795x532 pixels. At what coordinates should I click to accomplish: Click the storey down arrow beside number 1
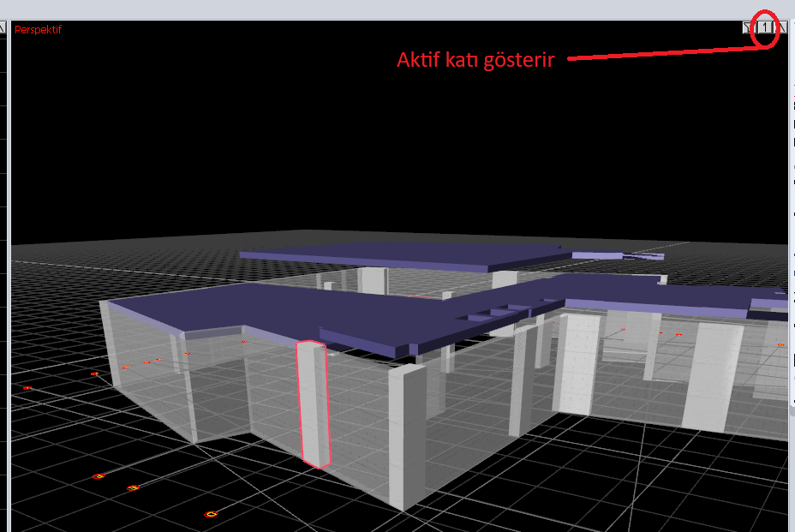point(748,28)
